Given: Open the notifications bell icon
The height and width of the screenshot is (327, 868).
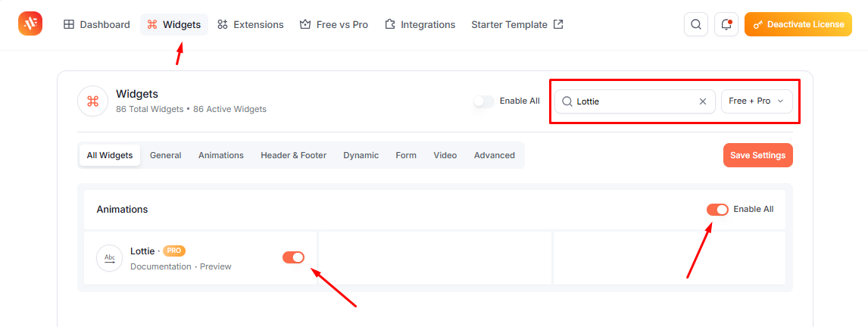Looking at the screenshot, I should click(726, 24).
